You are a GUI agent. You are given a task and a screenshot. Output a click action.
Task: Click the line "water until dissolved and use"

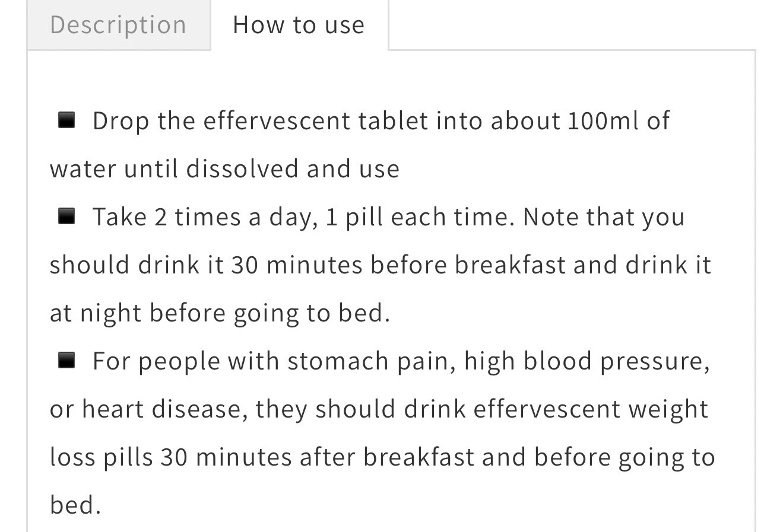coord(224,169)
